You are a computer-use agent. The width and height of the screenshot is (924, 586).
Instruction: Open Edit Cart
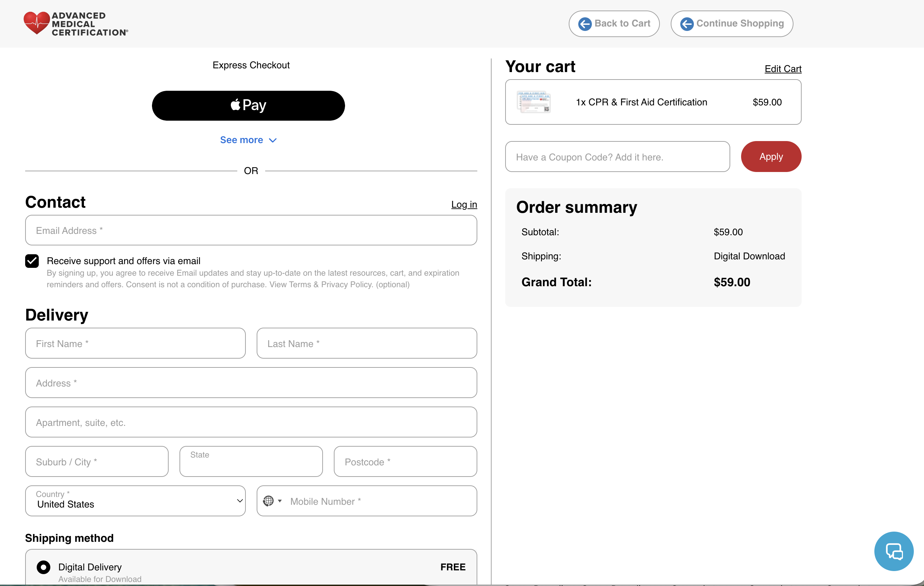point(782,69)
